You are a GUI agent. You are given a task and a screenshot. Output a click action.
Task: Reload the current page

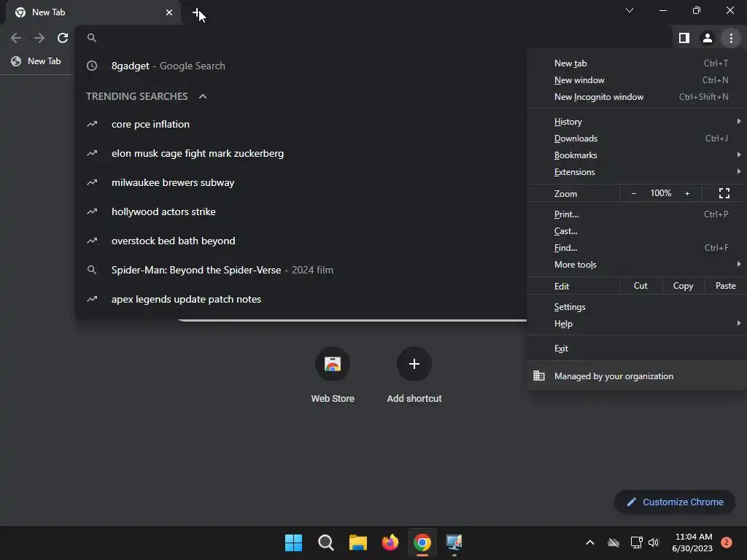63,38
